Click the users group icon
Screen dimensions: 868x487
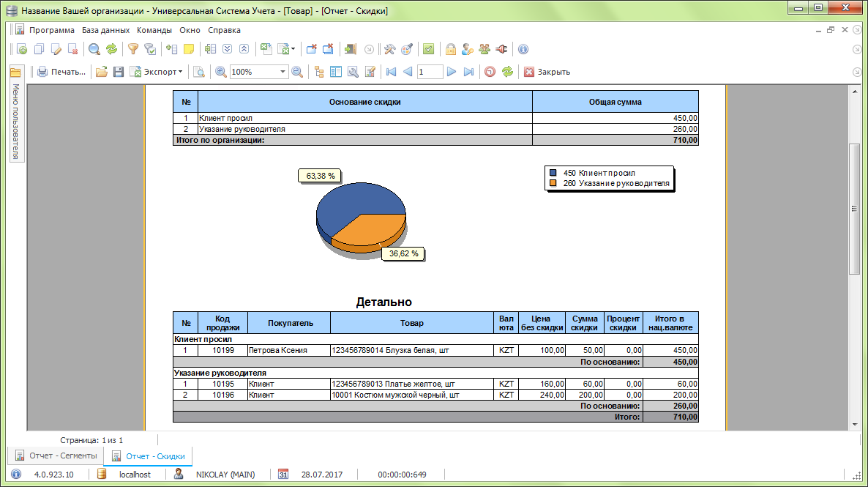click(x=484, y=49)
